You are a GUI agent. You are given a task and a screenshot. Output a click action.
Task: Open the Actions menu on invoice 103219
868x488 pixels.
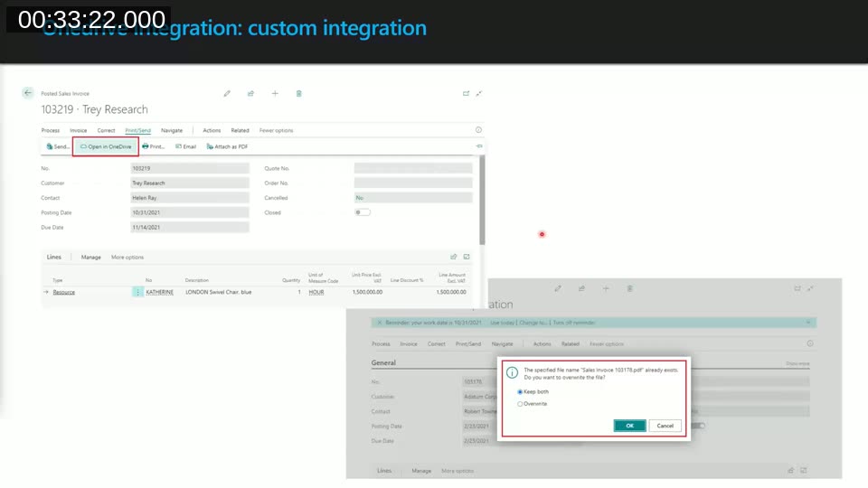(x=212, y=130)
